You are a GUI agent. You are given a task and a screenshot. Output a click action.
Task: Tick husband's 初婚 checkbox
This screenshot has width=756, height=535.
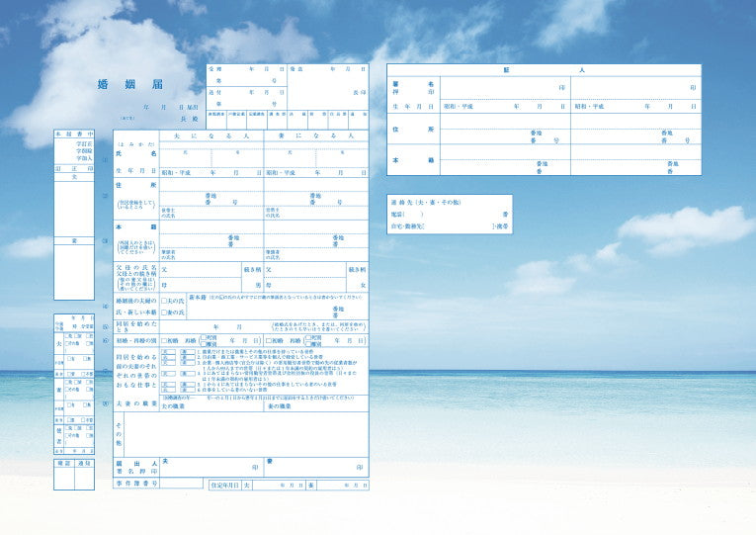tap(163, 340)
